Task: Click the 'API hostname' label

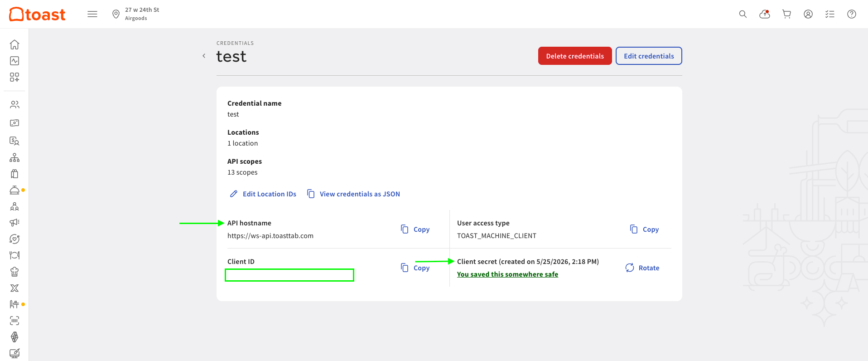Action: [249, 223]
